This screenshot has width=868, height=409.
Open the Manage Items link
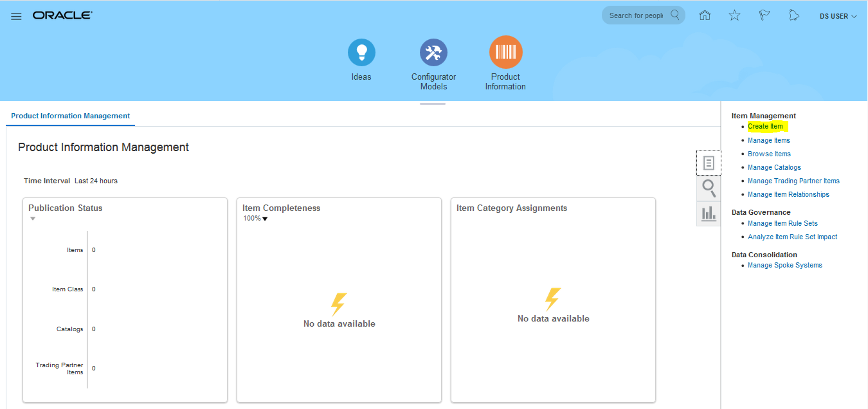[769, 140]
